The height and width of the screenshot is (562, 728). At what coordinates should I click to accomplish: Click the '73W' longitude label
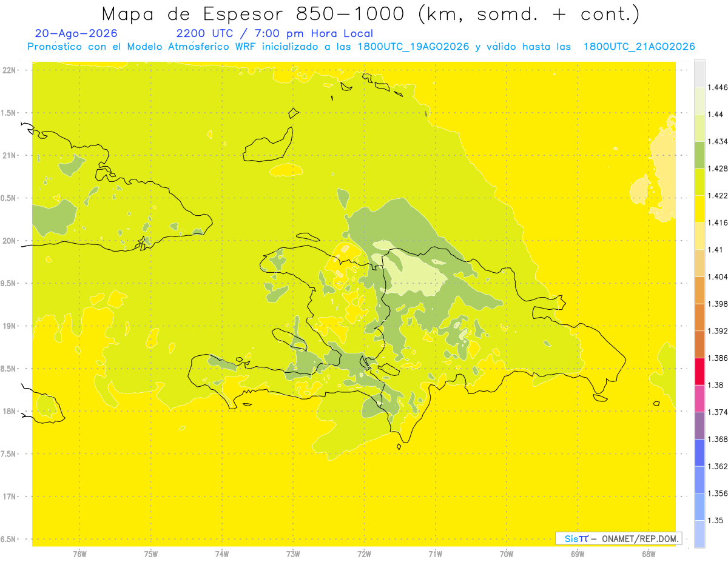click(x=293, y=554)
